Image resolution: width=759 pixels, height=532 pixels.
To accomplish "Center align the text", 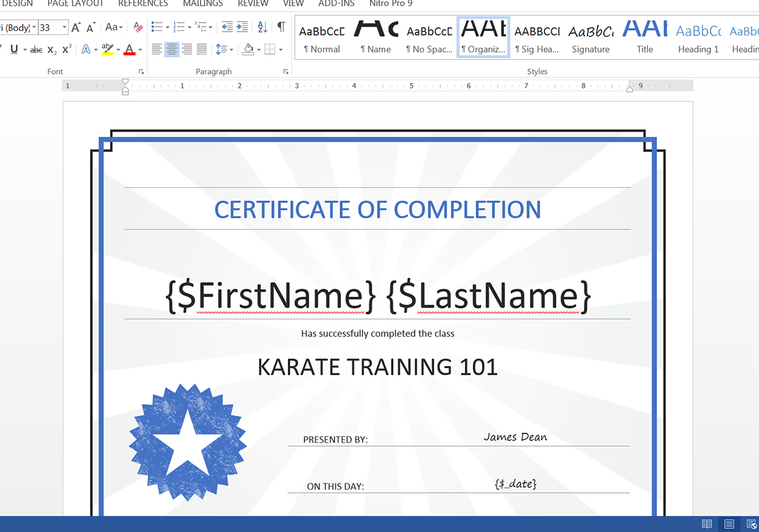I will (171, 49).
